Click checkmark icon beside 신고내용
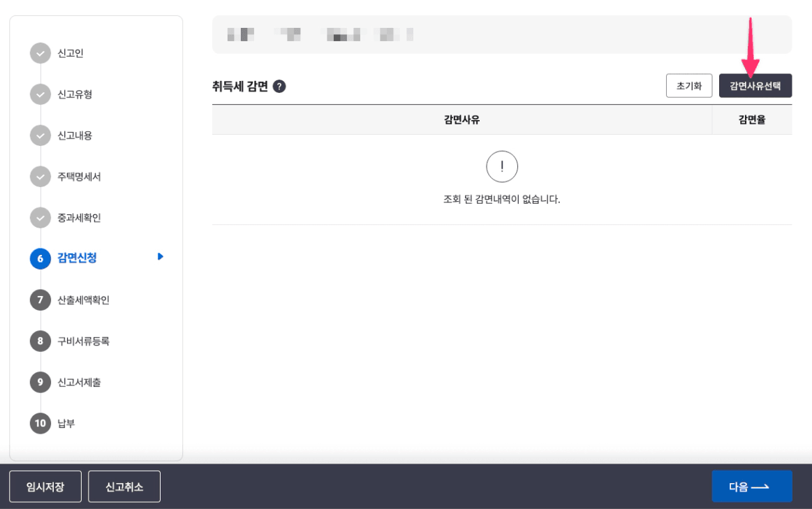The height and width of the screenshot is (509, 812). [40, 135]
